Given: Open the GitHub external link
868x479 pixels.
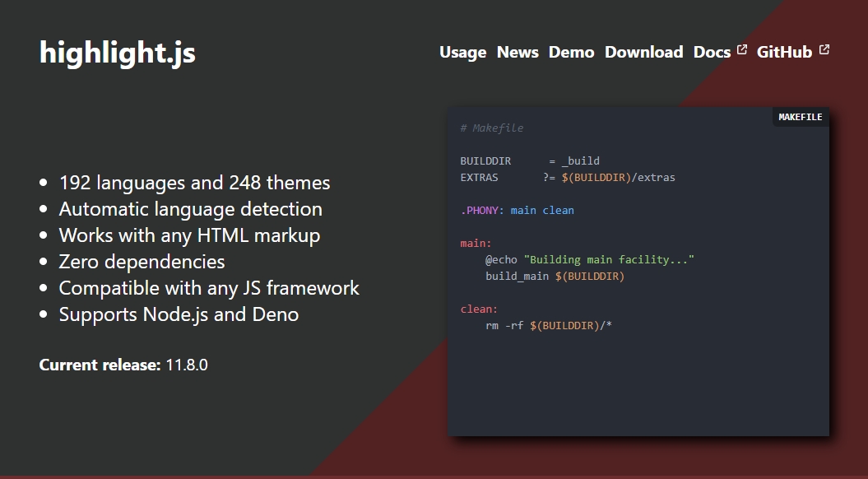Looking at the screenshot, I should tap(784, 52).
